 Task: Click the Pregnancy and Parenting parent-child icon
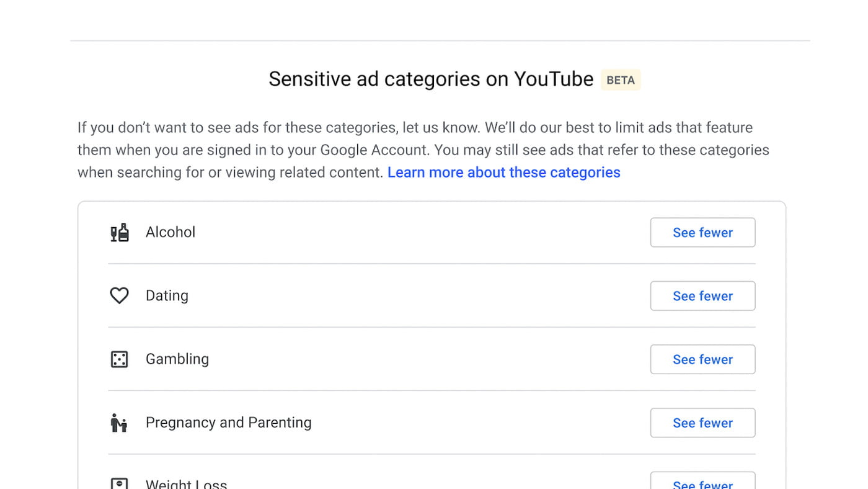[x=119, y=422]
